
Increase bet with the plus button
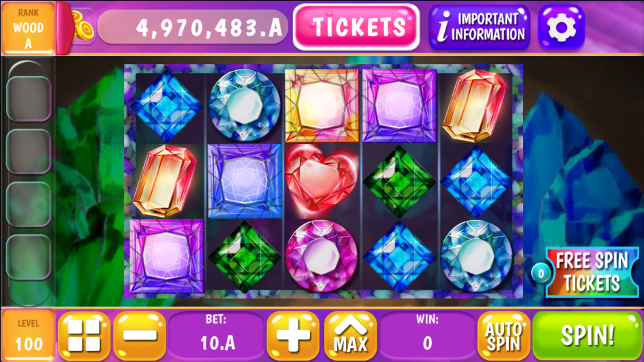click(293, 336)
